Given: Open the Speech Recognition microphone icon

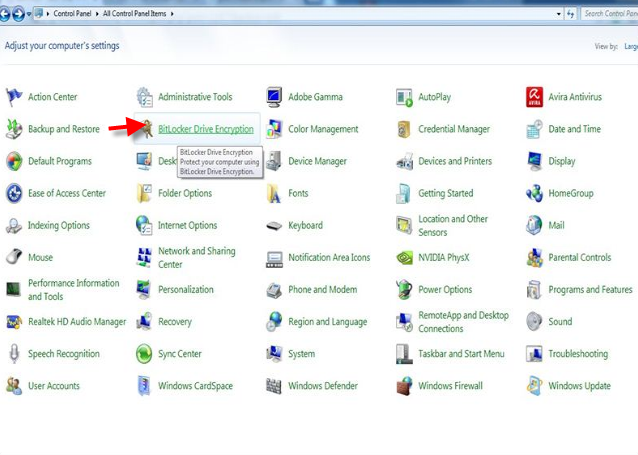Looking at the screenshot, I should point(14,354).
